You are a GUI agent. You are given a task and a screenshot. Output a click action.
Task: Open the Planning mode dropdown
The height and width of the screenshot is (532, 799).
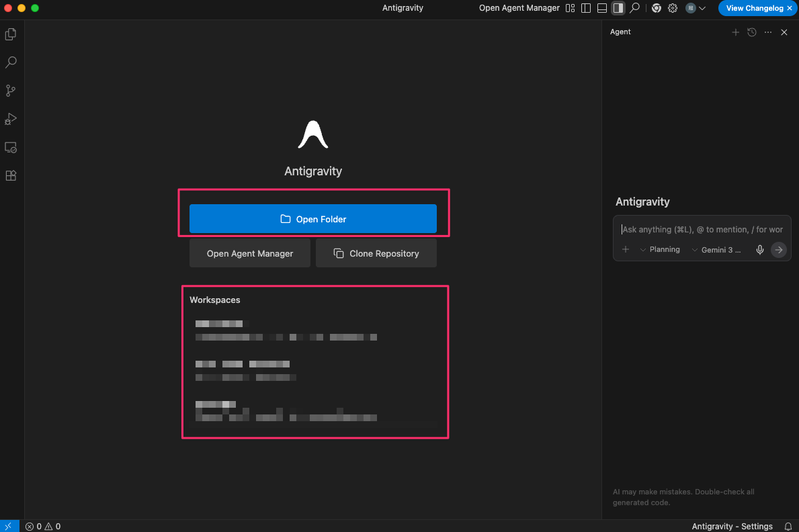[660, 249]
